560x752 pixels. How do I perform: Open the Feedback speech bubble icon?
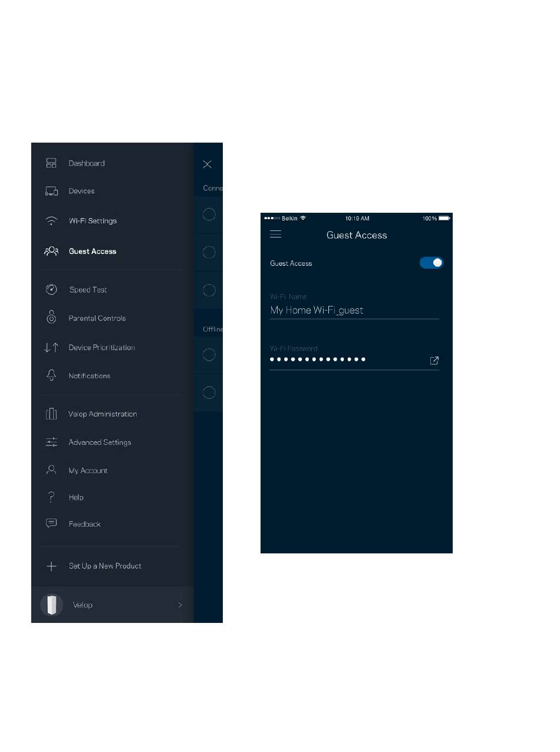pos(51,523)
